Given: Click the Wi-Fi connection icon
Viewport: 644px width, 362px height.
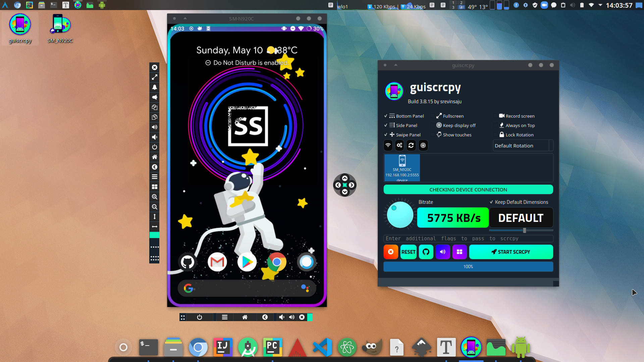Looking at the screenshot, I should pyautogui.click(x=388, y=145).
